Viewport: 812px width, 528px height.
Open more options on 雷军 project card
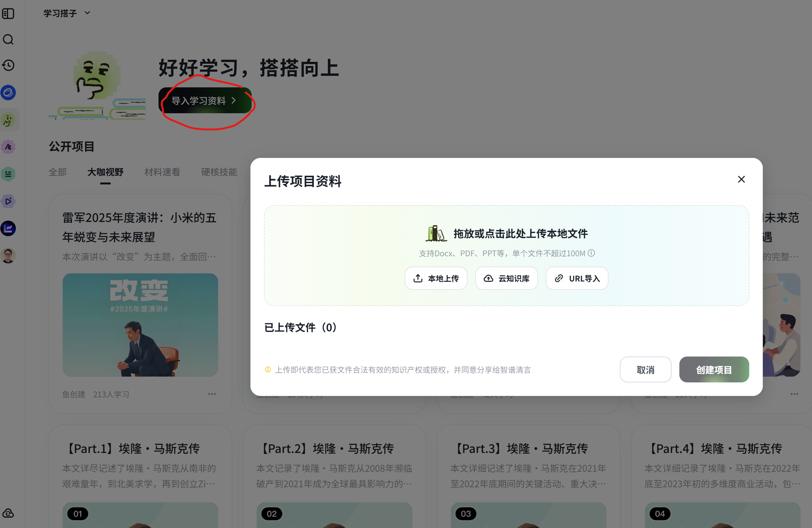[212, 394]
